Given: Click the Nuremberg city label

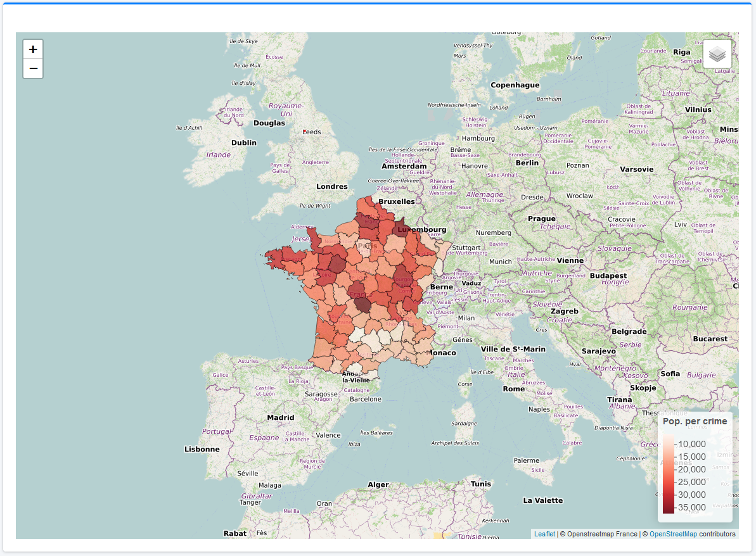Looking at the screenshot, I should (x=493, y=232).
